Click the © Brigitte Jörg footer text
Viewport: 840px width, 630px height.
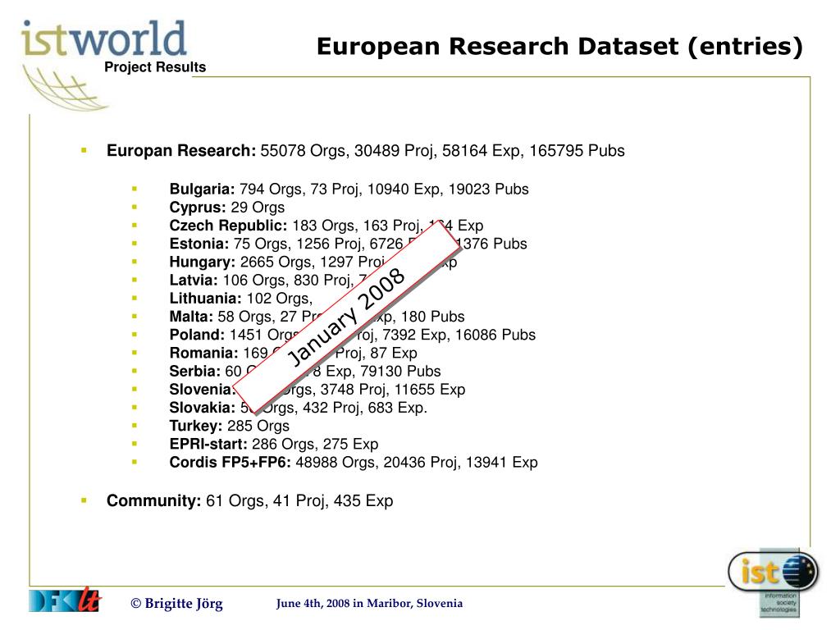click(177, 603)
